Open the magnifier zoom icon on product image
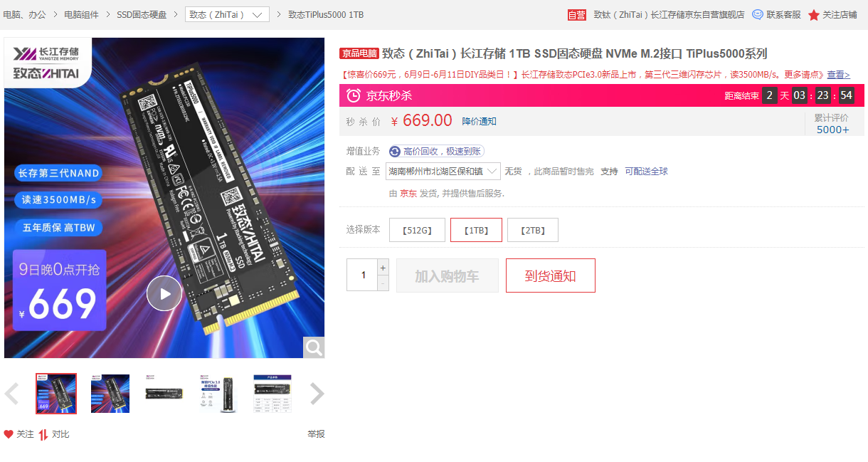Image resolution: width=868 pixels, height=462 pixels. [x=314, y=347]
